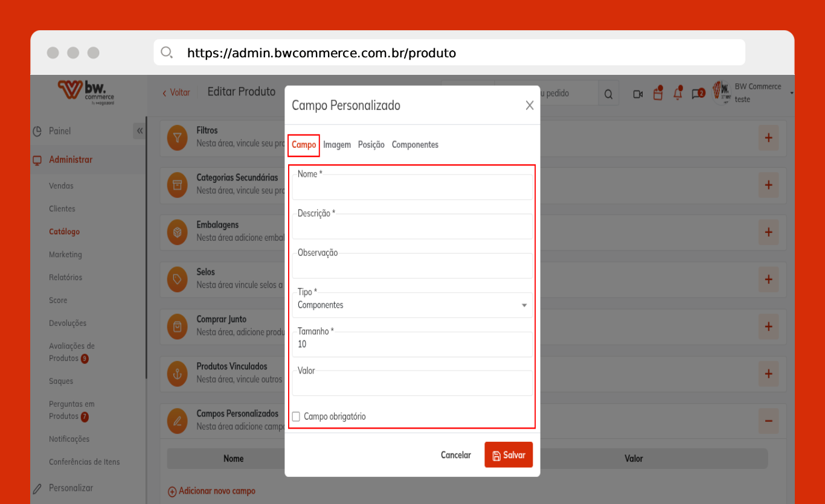825x504 pixels.
Task: Open the Painel menu item
Action: (x=60, y=131)
